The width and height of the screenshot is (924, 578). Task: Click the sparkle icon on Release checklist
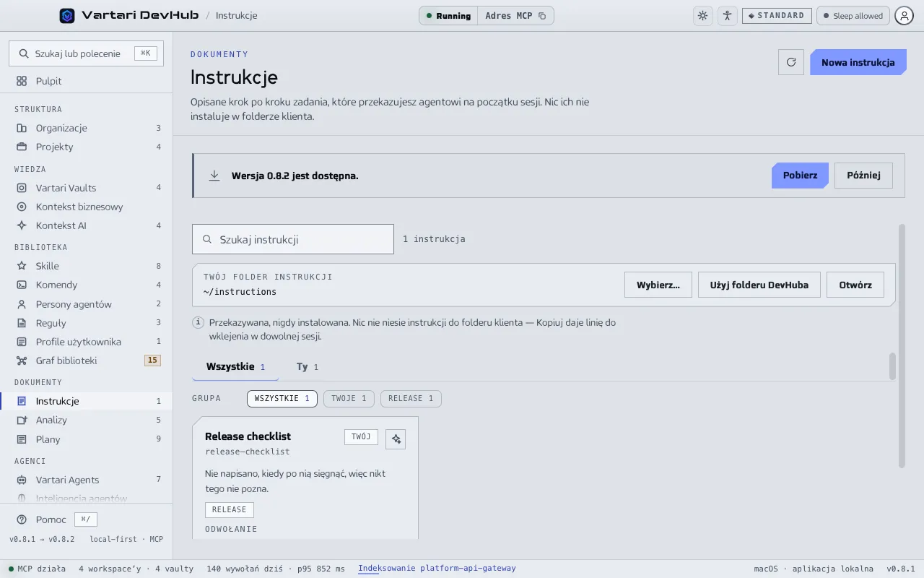tap(396, 439)
